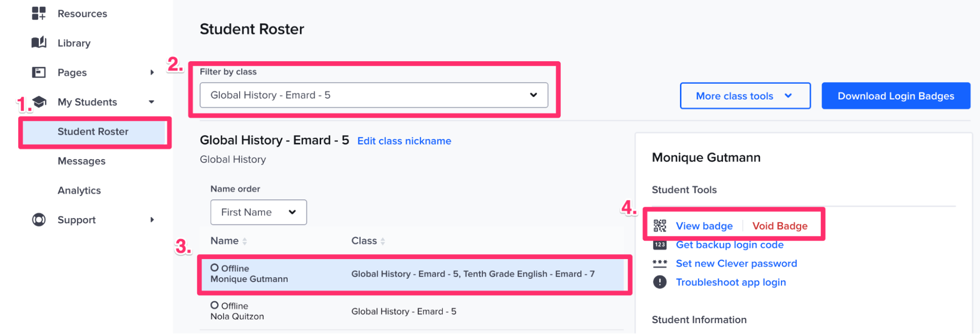The image size is (980, 334).
Task: Click the troubleshoot exclamation icon
Action: click(x=659, y=282)
